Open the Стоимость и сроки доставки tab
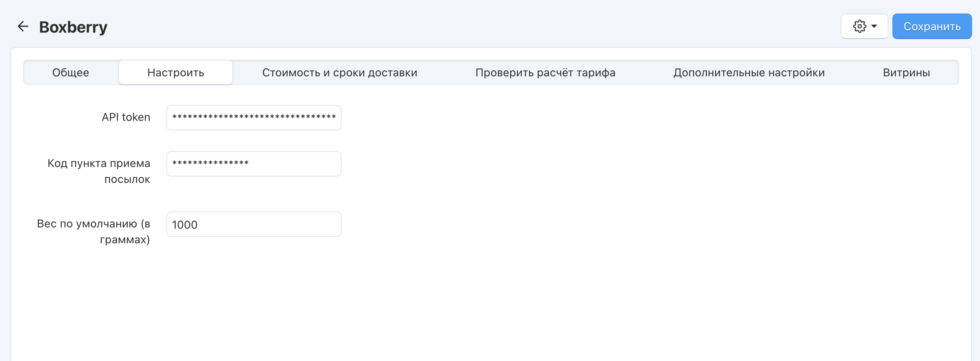The image size is (980, 361). click(x=340, y=73)
